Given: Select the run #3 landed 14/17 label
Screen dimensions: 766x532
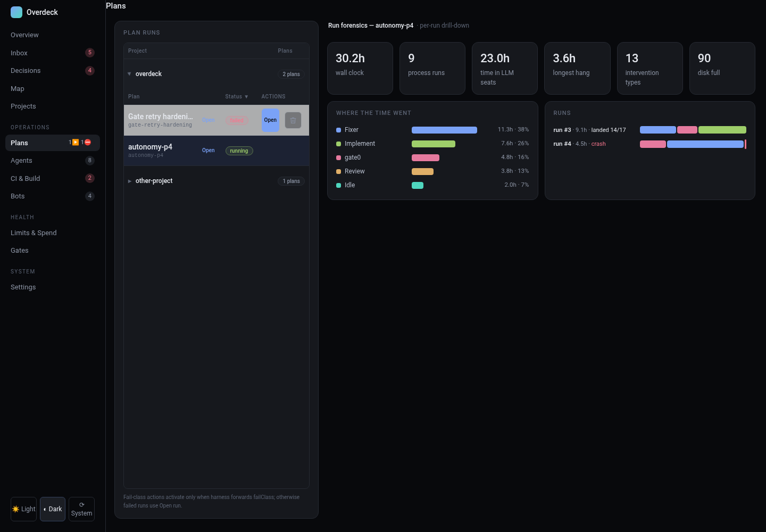Looking at the screenshot, I should pyautogui.click(x=589, y=130).
